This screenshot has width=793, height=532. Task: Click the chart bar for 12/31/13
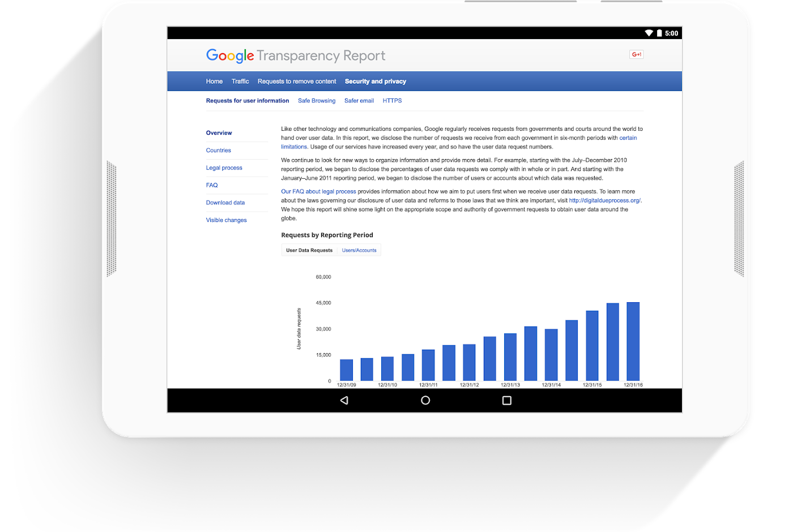(x=510, y=357)
